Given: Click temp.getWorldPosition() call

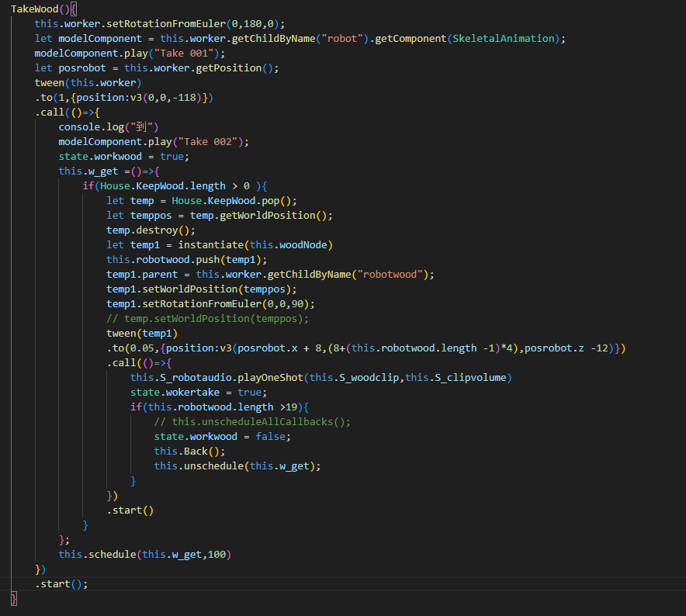Looking at the screenshot, I should point(258,216).
